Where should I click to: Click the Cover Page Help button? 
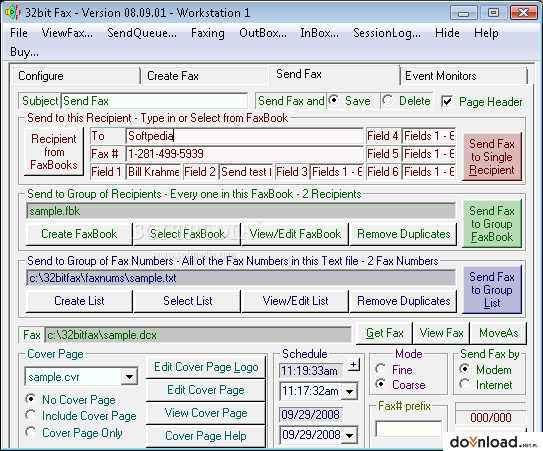(x=206, y=435)
